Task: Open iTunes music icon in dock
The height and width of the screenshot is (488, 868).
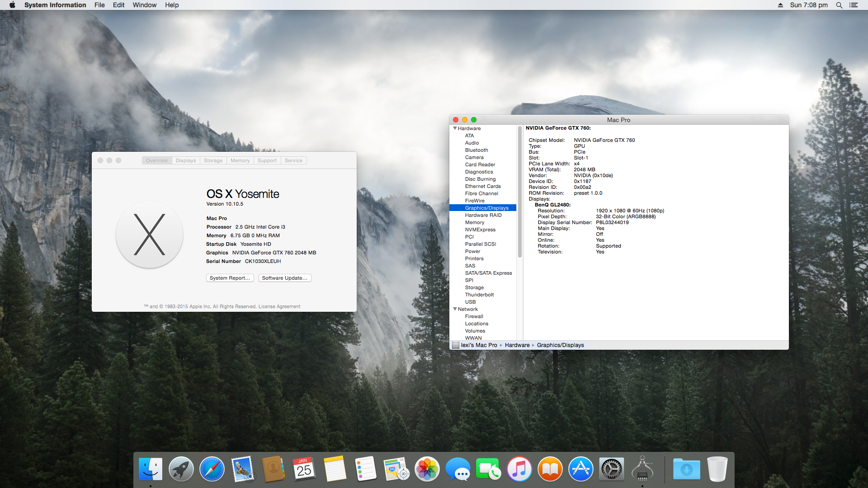Action: (x=519, y=469)
